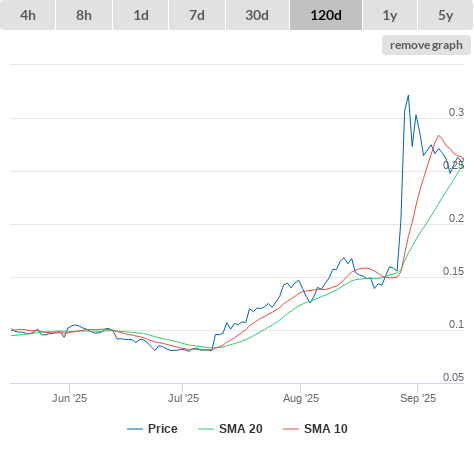Toggle the SMA 20 legend entry
The width and height of the screenshot is (474, 455).
(x=230, y=429)
